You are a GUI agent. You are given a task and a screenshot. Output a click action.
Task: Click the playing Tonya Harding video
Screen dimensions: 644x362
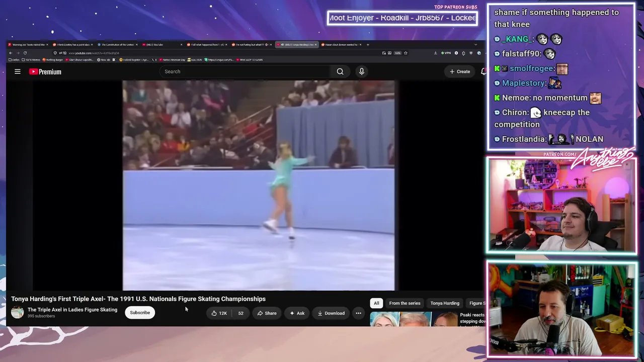259,186
